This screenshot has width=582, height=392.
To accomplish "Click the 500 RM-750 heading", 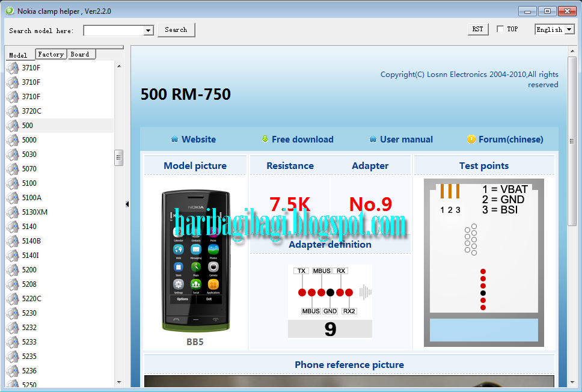I will coord(186,94).
